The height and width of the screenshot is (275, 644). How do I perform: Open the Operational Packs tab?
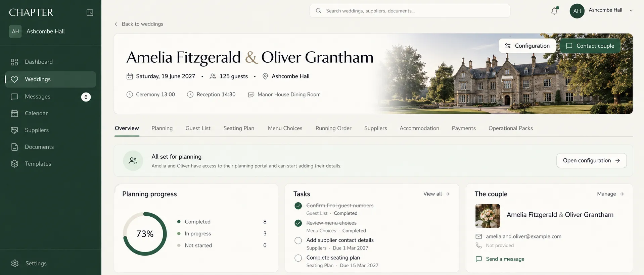[510, 128]
